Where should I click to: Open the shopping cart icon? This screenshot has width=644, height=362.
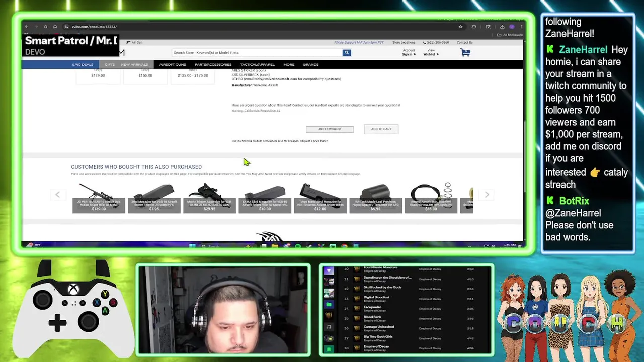tap(465, 52)
